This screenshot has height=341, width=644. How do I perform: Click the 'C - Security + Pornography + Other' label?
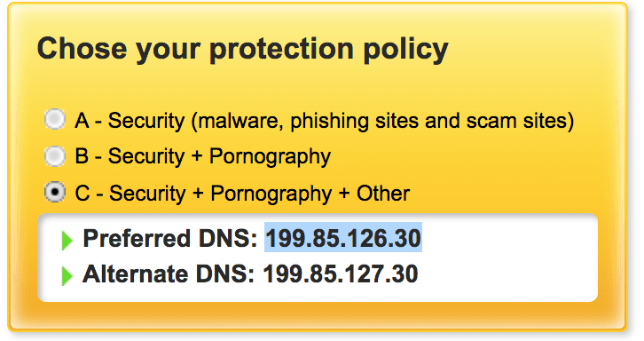(242, 194)
